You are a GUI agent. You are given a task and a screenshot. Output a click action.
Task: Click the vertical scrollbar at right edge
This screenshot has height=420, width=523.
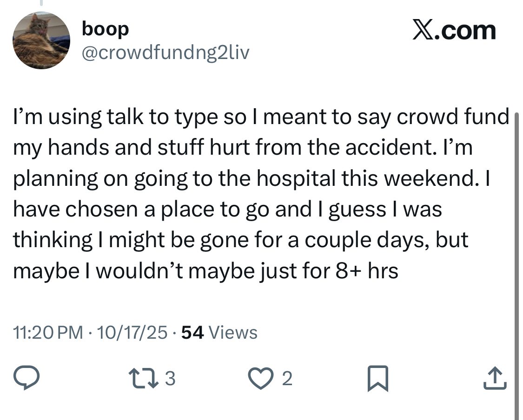(x=516, y=266)
